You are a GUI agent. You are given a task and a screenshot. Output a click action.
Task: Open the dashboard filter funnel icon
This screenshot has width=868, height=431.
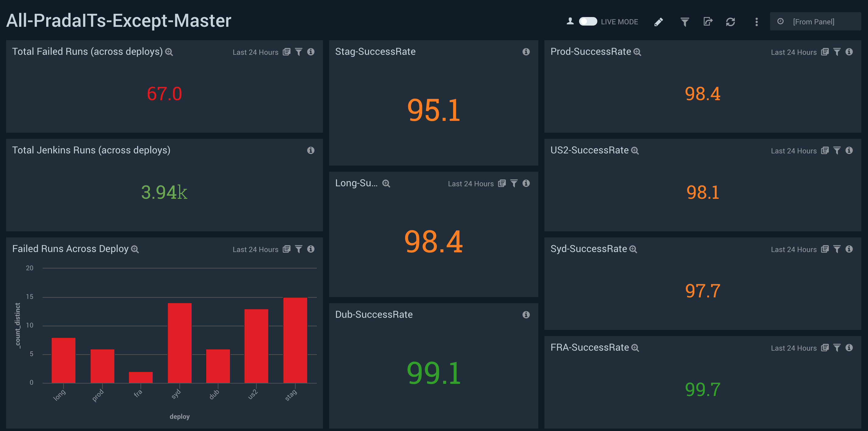tap(684, 22)
